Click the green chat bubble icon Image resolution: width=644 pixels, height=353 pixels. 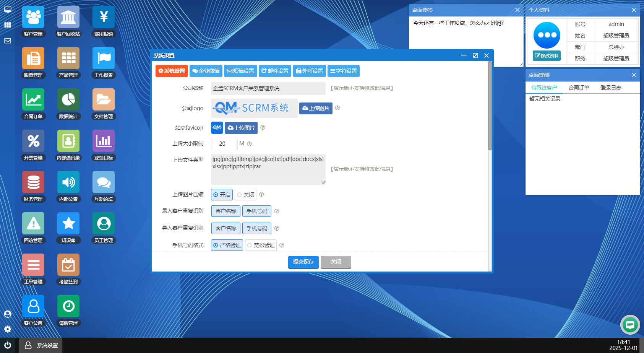tap(630, 325)
